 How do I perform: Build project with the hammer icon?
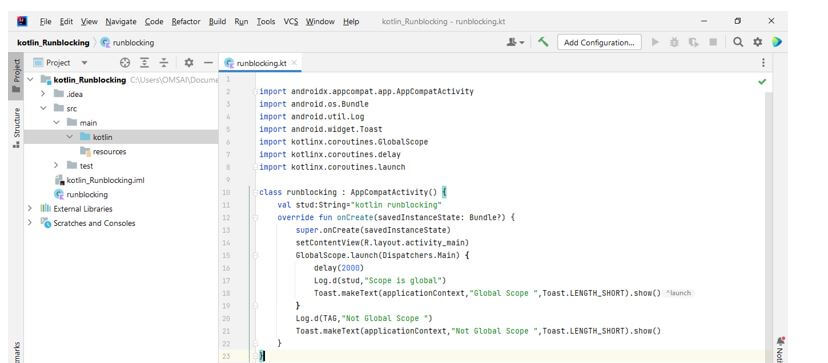(543, 42)
